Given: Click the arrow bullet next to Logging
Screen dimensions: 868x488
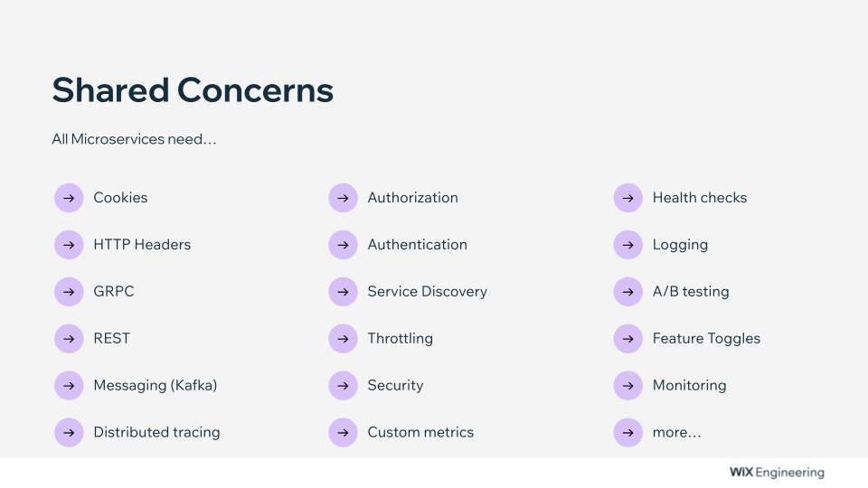Looking at the screenshot, I should click(x=627, y=245).
